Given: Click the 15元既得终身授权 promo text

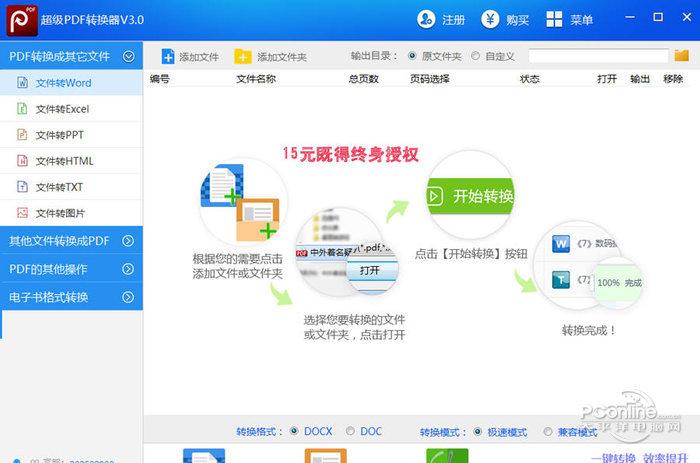Looking at the screenshot, I should [350, 154].
